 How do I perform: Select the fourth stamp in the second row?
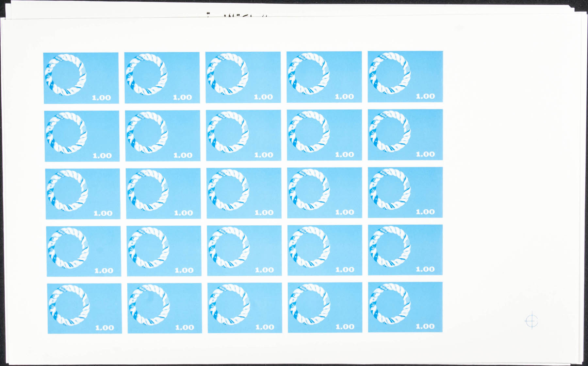(324, 135)
